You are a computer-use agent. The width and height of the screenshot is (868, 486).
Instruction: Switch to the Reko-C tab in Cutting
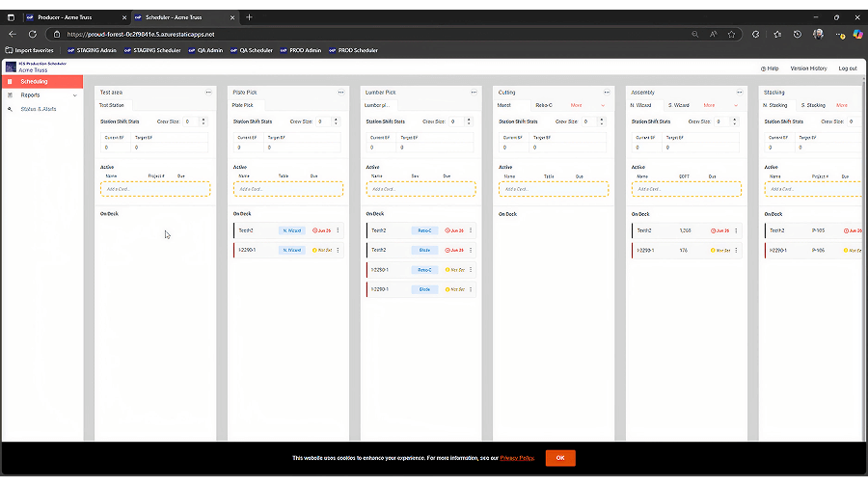pos(544,105)
